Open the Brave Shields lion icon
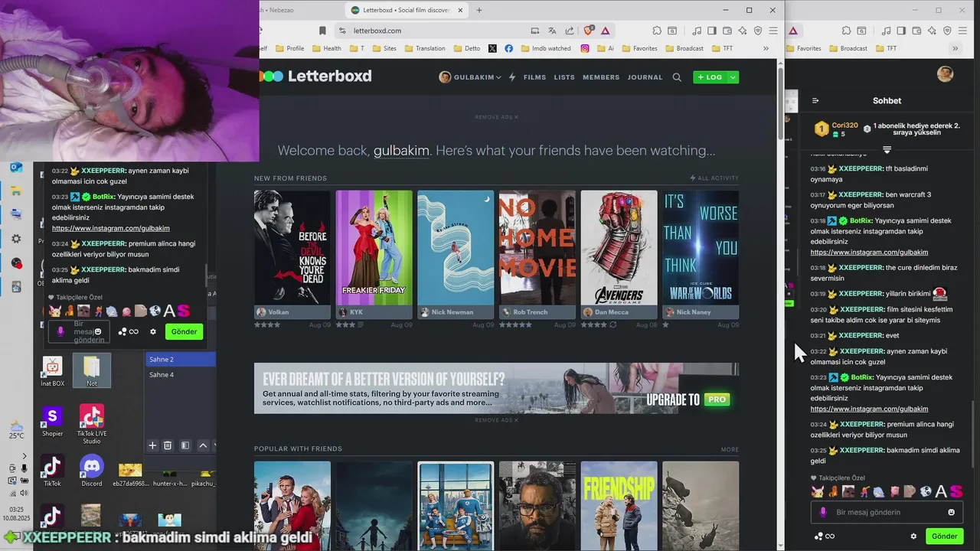This screenshot has width=980, height=551. (589, 31)
